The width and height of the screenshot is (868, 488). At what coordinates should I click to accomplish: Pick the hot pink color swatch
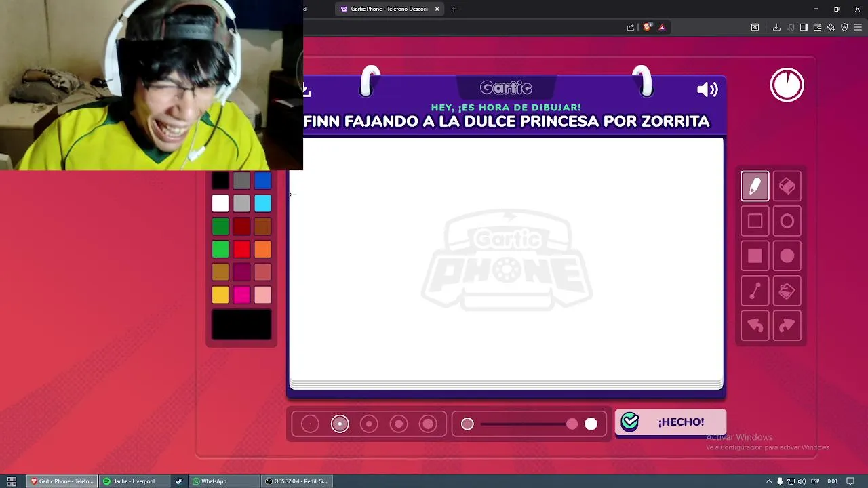(x=241, y=295)
